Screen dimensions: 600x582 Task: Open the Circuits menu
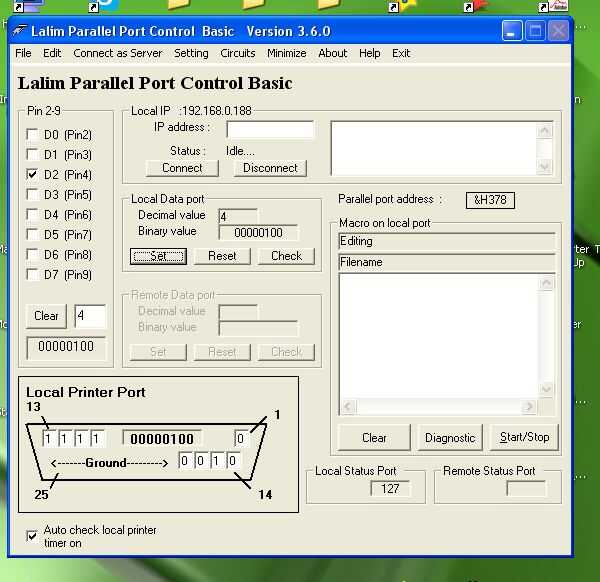click(238, 53)
